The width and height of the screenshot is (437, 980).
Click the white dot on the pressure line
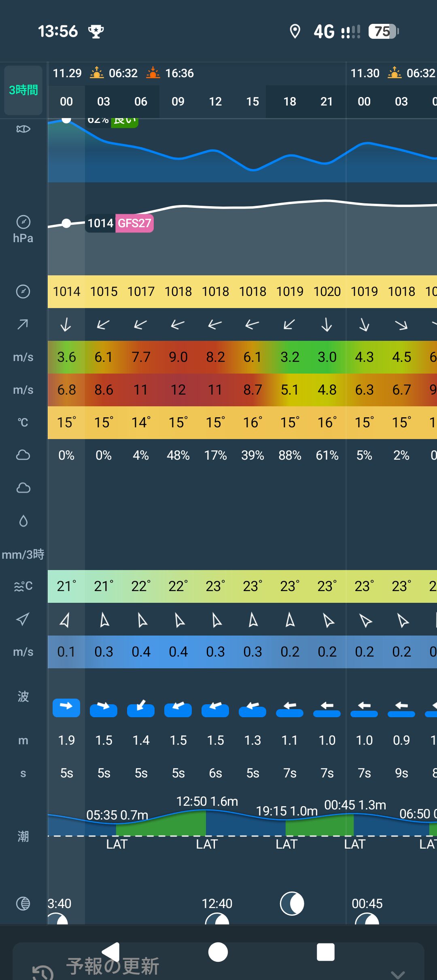[66, 223]
